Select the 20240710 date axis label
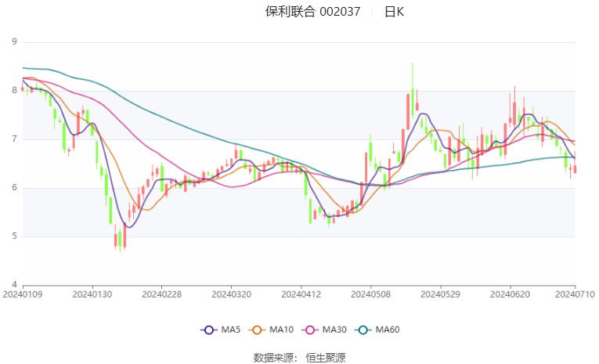599x364 pixels. tap(575, 294)
